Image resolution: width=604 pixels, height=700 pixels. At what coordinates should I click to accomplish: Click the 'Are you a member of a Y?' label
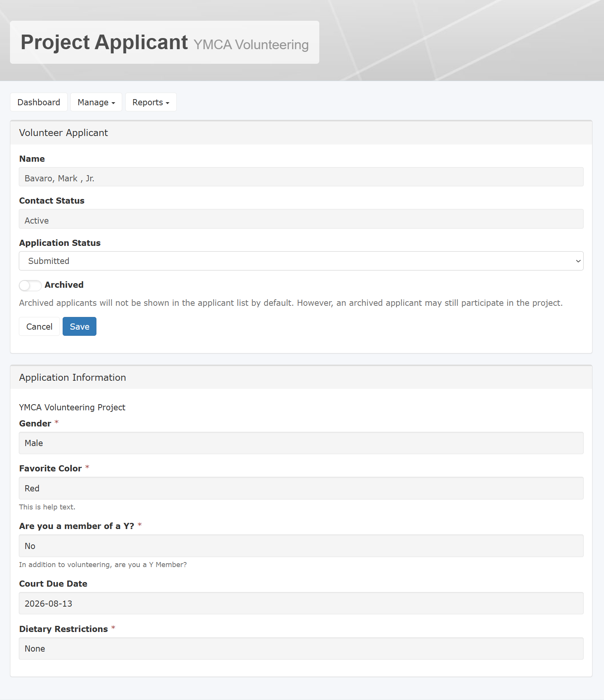pyautogui.click(x=76, y=526)
